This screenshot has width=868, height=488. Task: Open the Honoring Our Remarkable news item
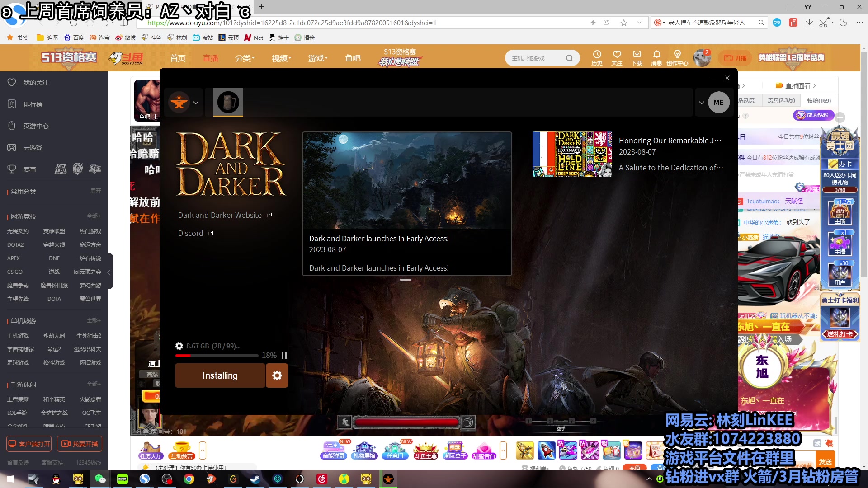point(628,154)
